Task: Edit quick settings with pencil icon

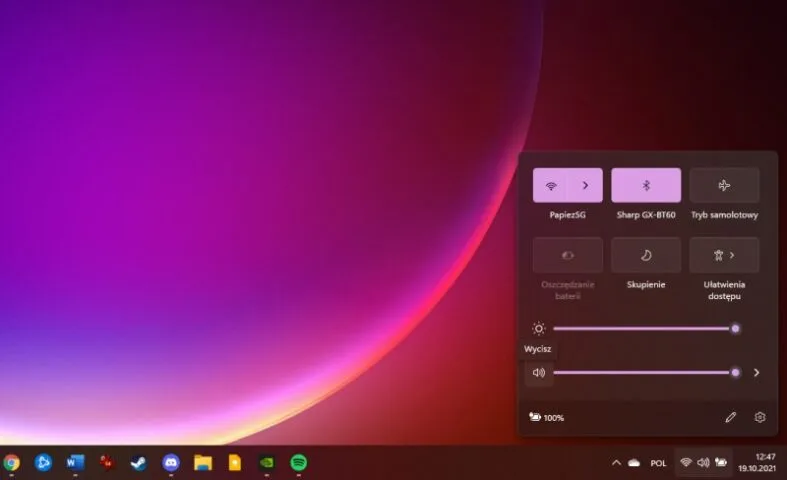Action: coord(730,417)
